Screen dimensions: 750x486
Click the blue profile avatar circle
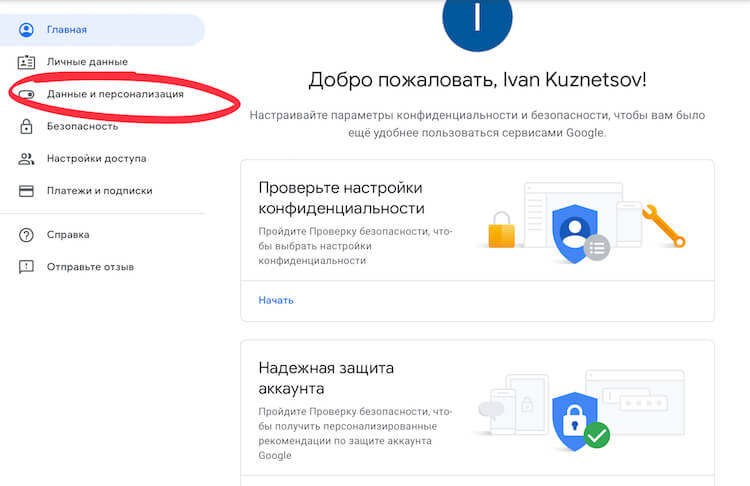[x=477, y=20]
